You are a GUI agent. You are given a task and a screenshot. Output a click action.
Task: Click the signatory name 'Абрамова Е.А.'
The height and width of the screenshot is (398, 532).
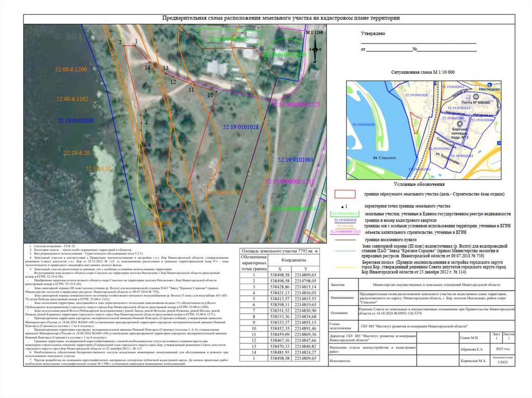point(472,349)
